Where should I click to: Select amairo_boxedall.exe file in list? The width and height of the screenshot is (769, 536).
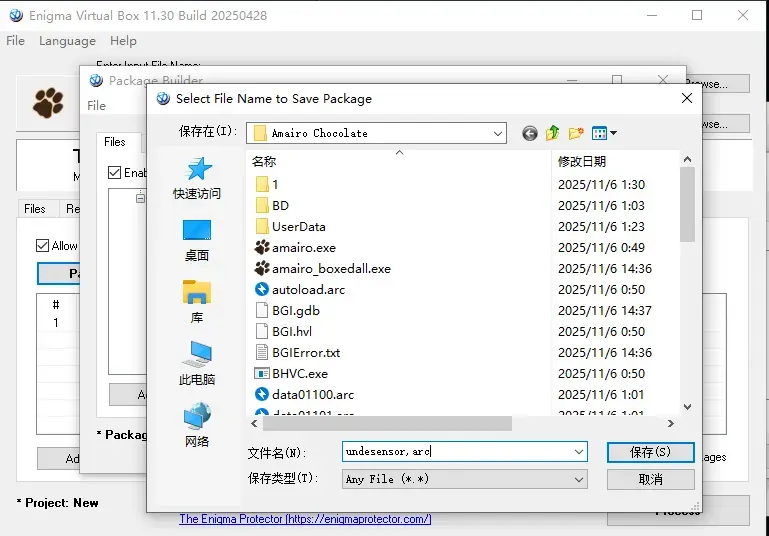[323, 269]
